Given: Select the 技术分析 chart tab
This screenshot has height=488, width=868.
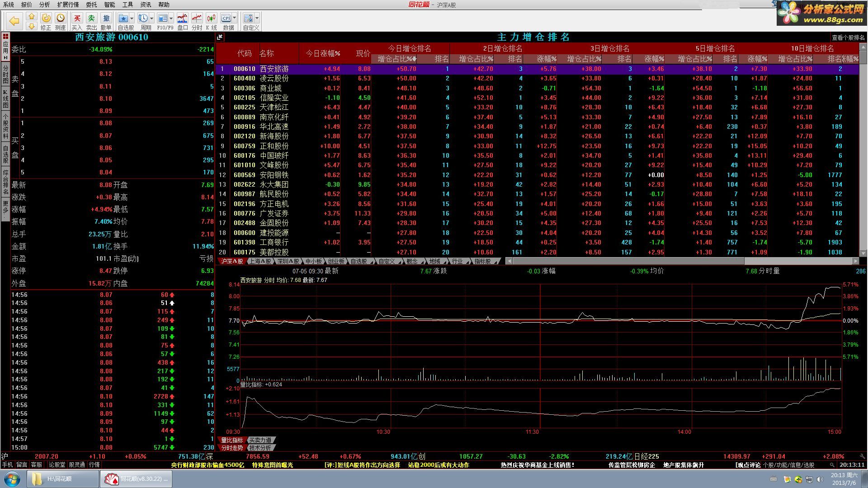Looking at the screenshot, I should point(260,448).
